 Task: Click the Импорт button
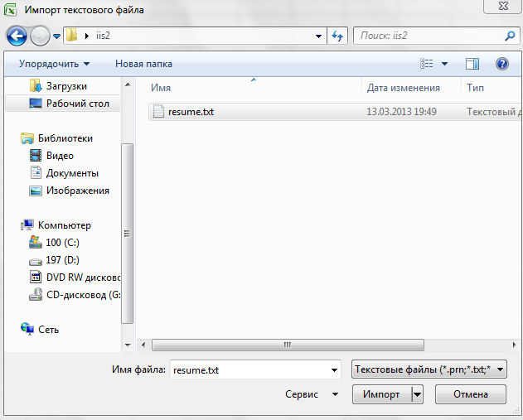pyautogui.click(x=381, y=394)
